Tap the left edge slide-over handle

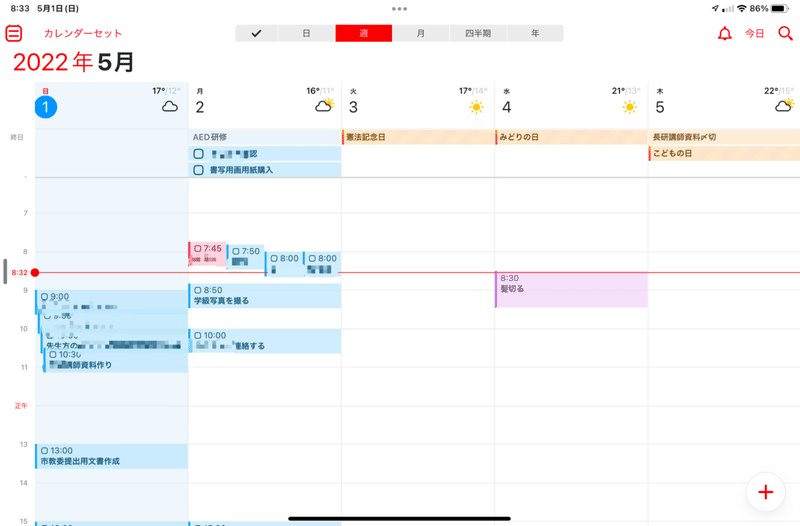(x=5, y=271)
